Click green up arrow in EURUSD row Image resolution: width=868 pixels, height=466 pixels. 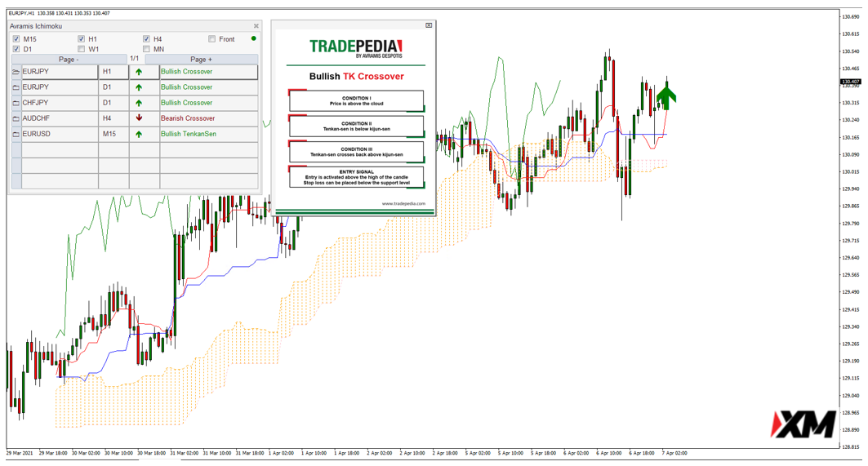point(139,134)
